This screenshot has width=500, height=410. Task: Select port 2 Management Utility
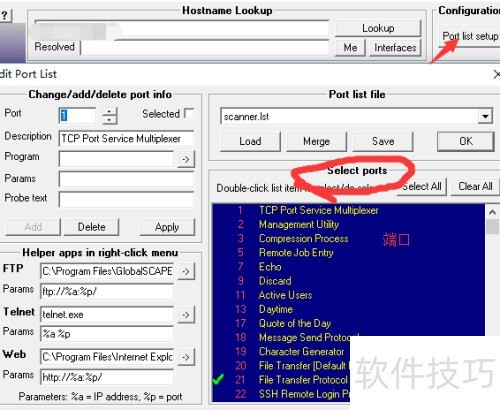[x=348, y=224]
